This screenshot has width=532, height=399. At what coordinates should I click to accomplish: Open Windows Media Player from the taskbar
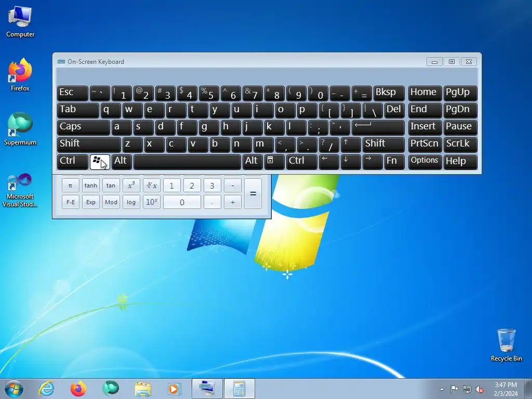pos(175,389)
